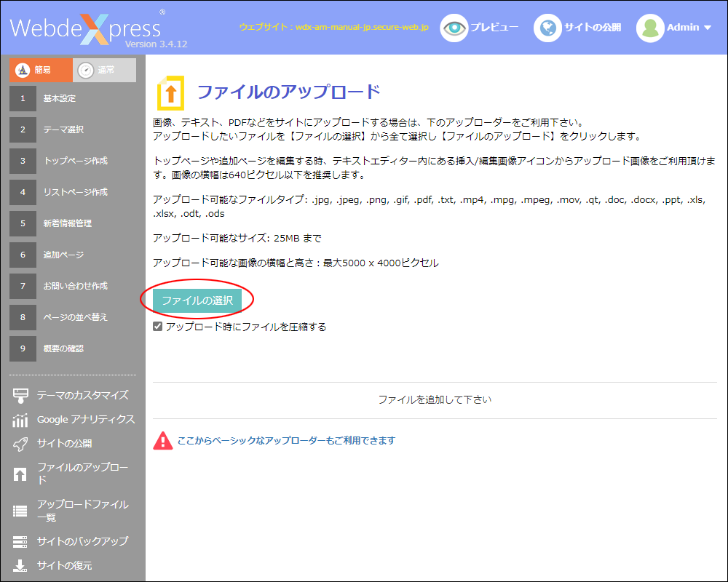728x582 pixels.
Task: Click the ファイルの選択 button
Action: pyautogui.click(x=197, y=300)
